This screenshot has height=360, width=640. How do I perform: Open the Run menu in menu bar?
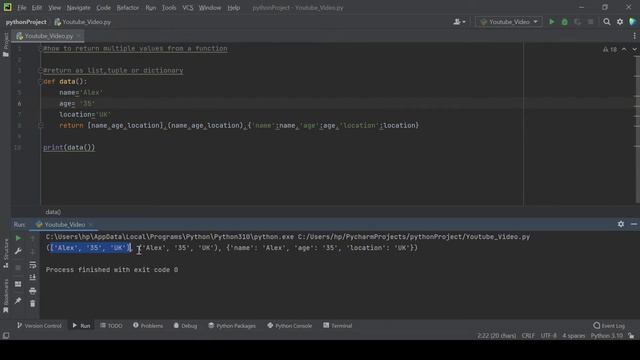(151, 8)
